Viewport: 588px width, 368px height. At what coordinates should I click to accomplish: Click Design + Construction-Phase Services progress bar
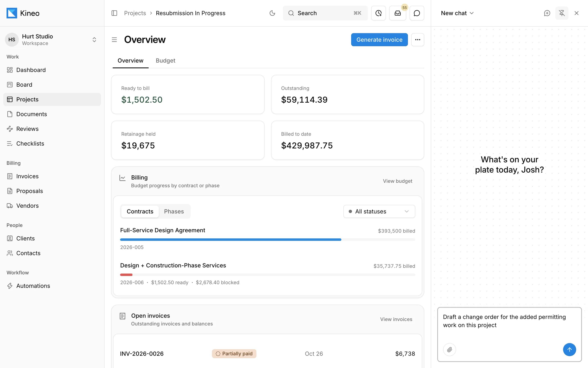tap(267, 275)
